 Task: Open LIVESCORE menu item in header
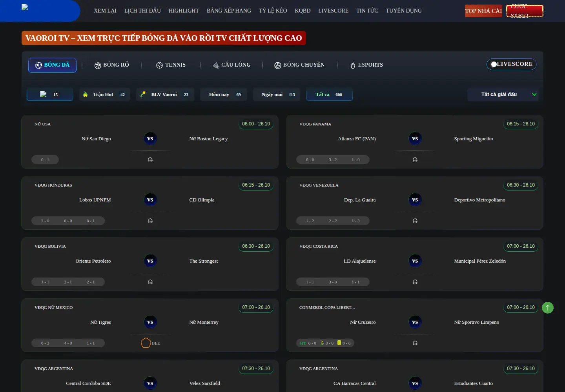click(x=333, y=11)
